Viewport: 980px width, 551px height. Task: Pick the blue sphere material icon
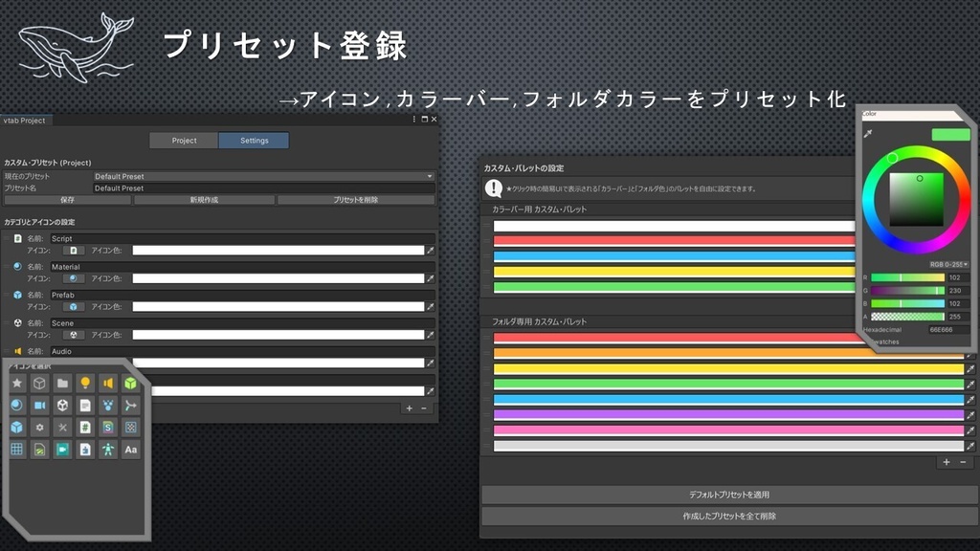click(x=17, y=406)
